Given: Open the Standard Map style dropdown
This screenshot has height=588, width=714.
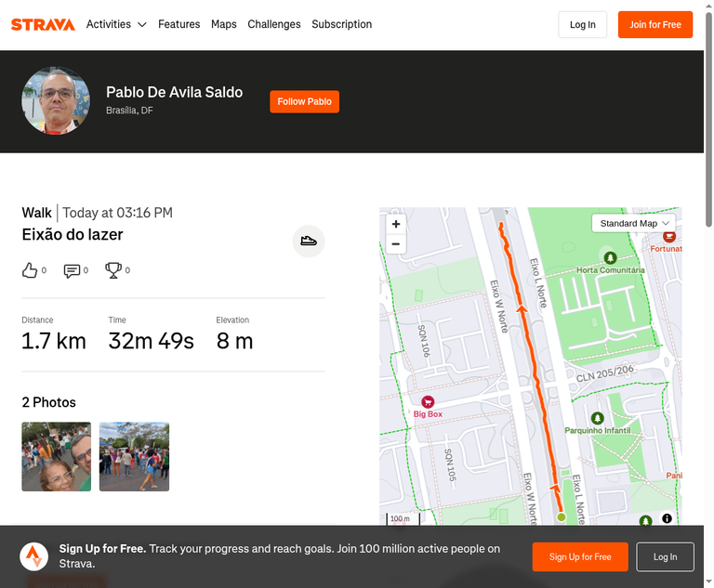Looking at the screenshot, I should click(x=633, y=224).
